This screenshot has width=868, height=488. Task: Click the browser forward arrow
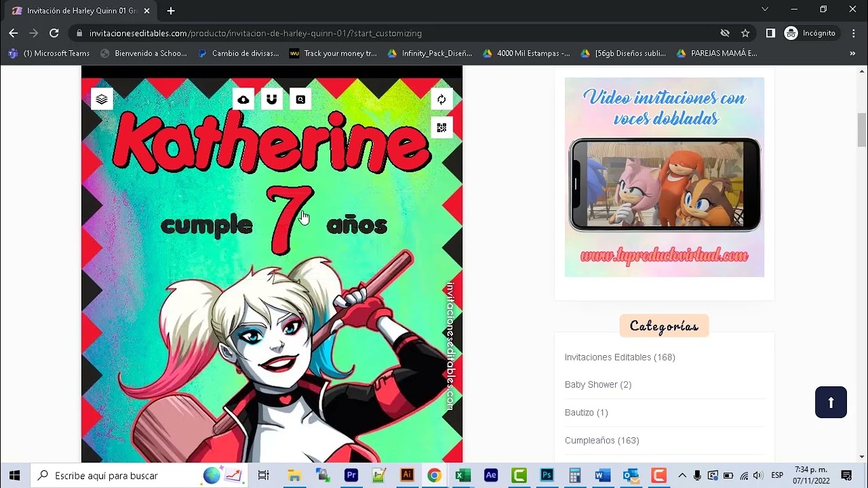click(x=34, y=33)
